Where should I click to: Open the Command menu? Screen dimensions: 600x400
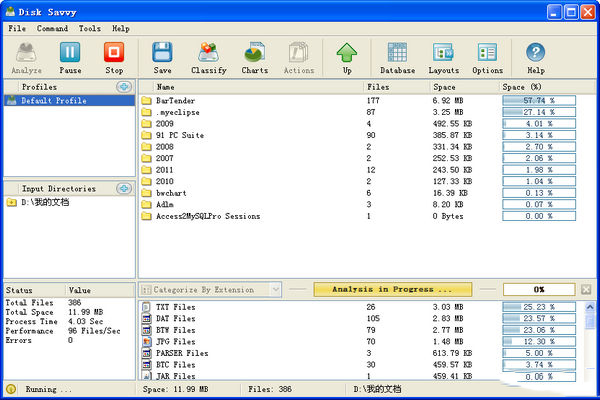52,29
